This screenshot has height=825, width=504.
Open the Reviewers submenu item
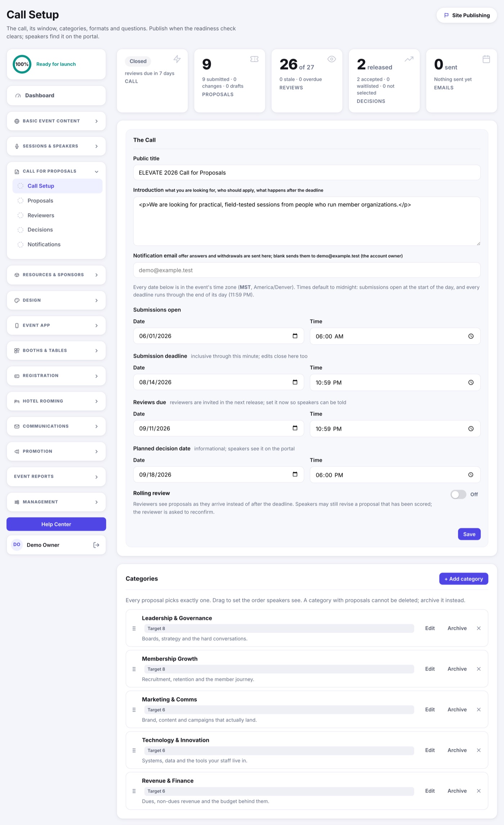click(x=58, y=215)
